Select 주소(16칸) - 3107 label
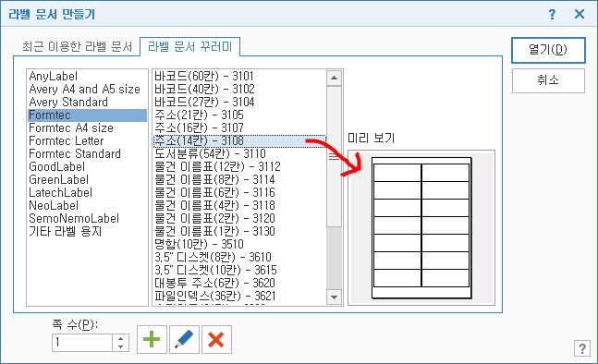Viewport: 598px width, 364px height. coord(239,128)
